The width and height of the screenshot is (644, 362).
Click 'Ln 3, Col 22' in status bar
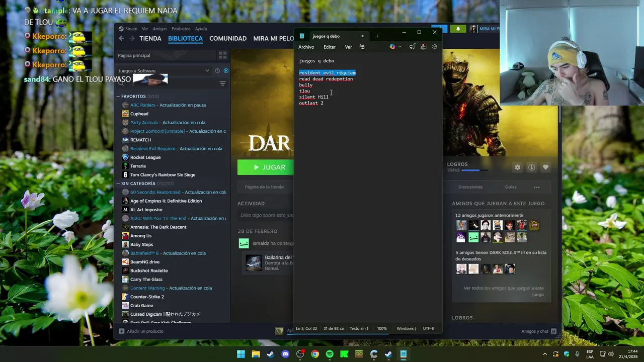click(x=306, y=328)
